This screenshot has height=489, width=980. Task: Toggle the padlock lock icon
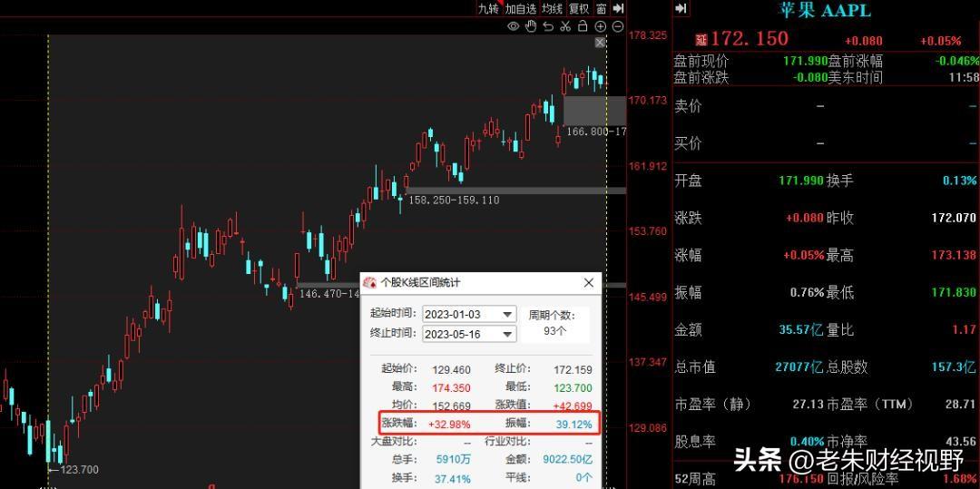[x=583, y=26]
